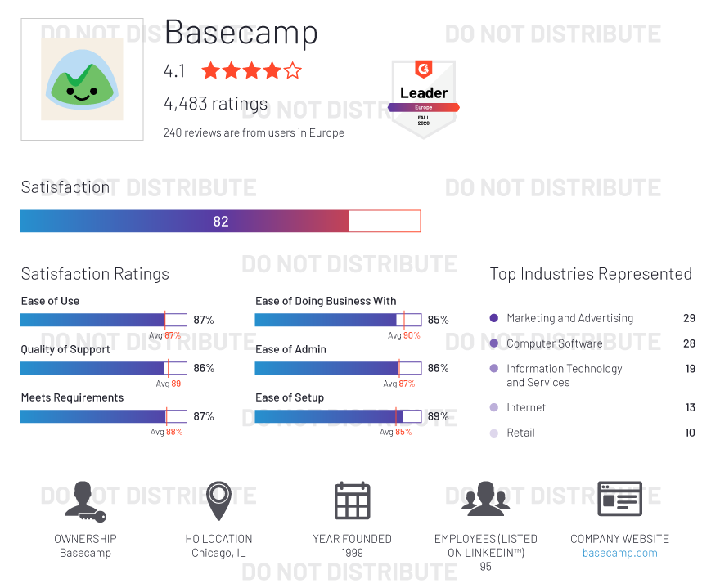Click the HQ location map pin icon
Screen dimensions: 720x588
click(x=218, y=500)
